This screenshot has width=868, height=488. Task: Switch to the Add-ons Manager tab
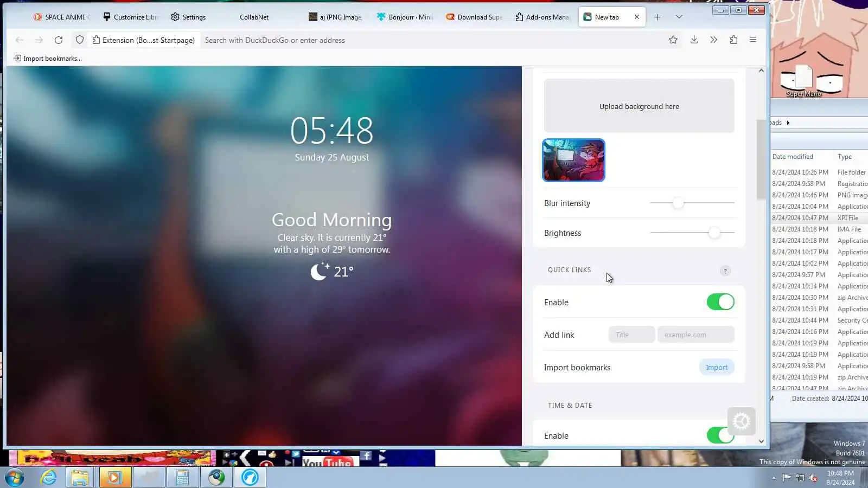click(542, 17)
